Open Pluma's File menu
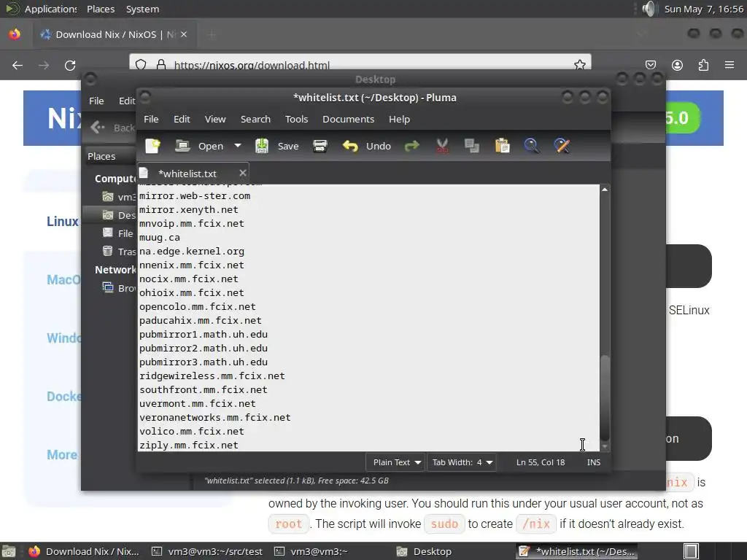 coord(151,119)
